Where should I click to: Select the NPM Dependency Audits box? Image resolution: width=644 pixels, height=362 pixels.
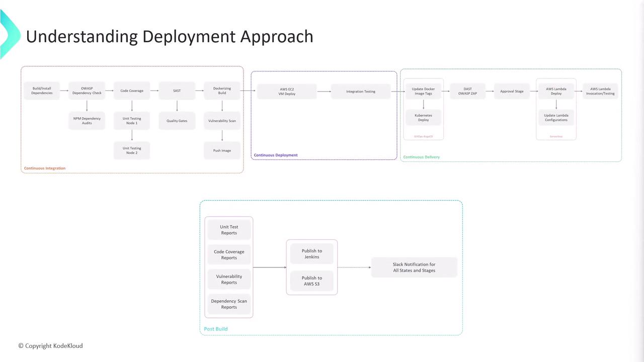pyautogui.click(x=87, y=121)
